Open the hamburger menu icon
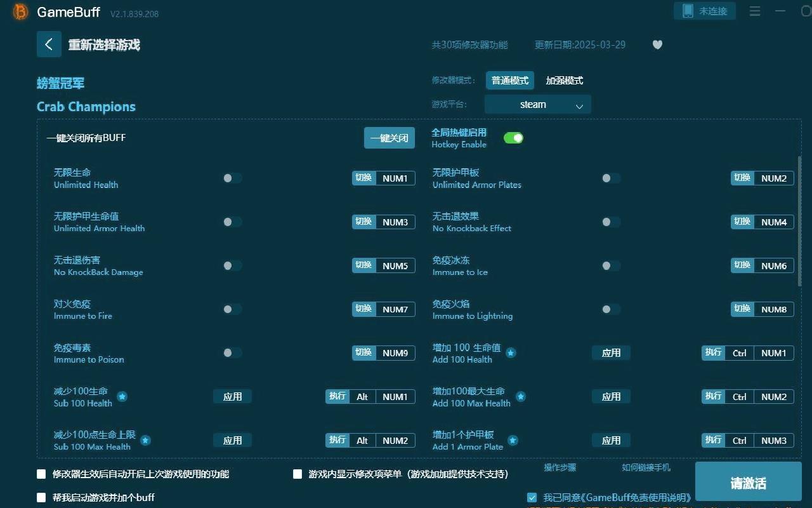Image resolution: width=812 pixels, height=508 pixels. click(755, 11)
